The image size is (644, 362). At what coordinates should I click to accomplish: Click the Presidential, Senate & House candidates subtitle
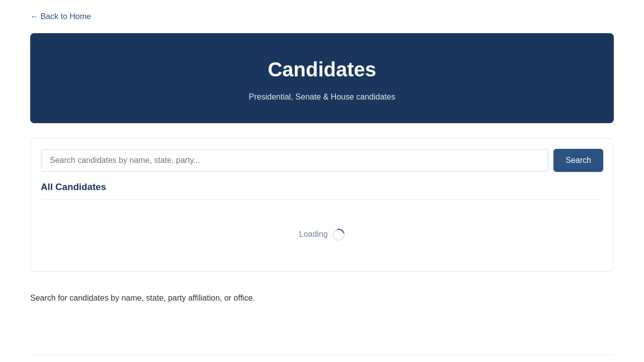(322, 97)
